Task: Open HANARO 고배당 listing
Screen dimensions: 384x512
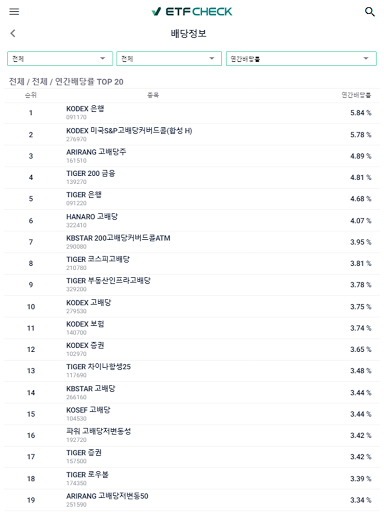Action: click(192, 221)
